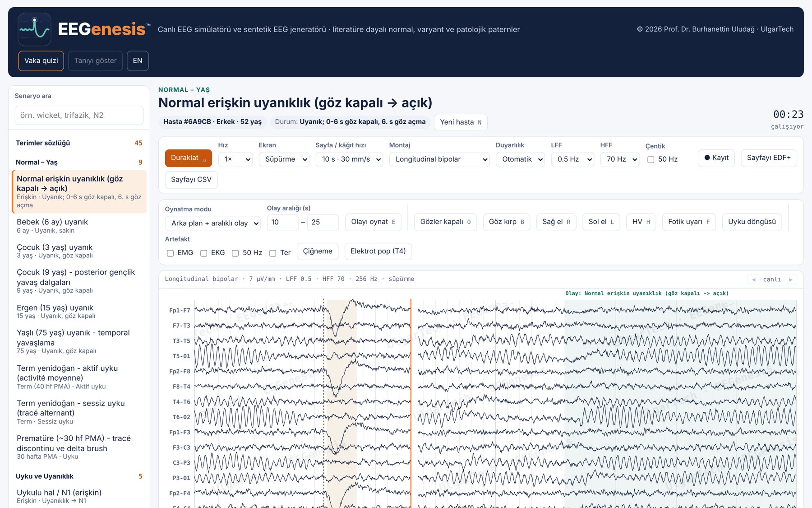Click the orange sweep cursor line in EEG trace
This screenshot has width=812, height=508.
(x=411, y=403)
